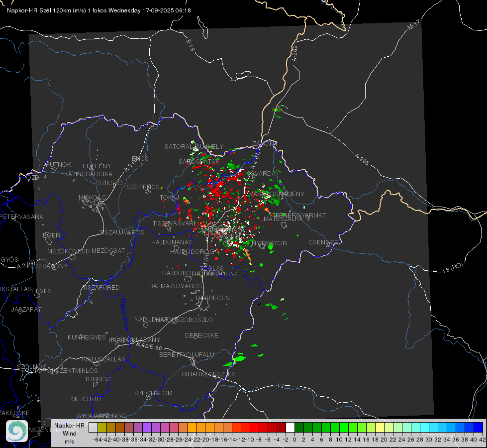This screenshot has height=448, width=487.
Task: Select the HEVES label
Action: [41, 291]
